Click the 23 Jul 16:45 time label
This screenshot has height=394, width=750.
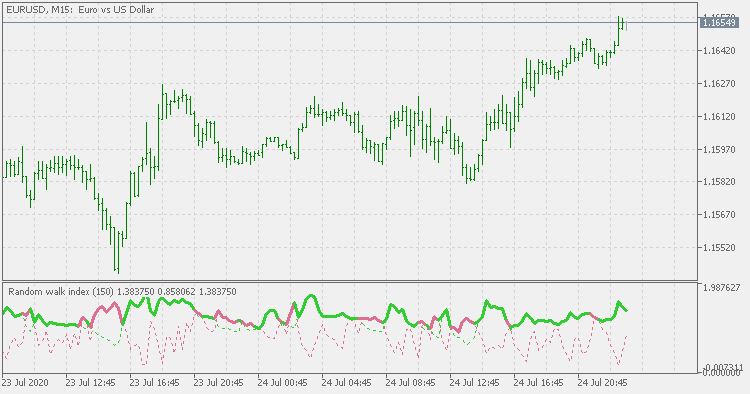[x=154, y=383]
